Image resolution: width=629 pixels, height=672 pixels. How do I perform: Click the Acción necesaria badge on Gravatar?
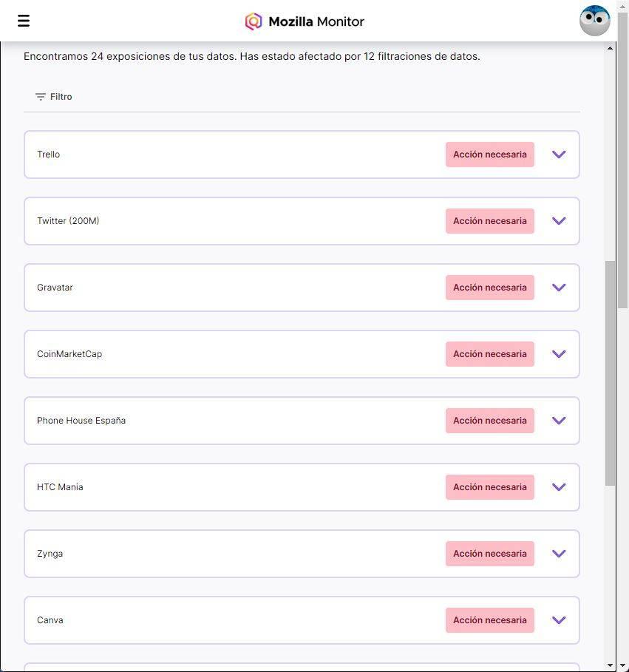pyautogui.click(x=489, y=287)
